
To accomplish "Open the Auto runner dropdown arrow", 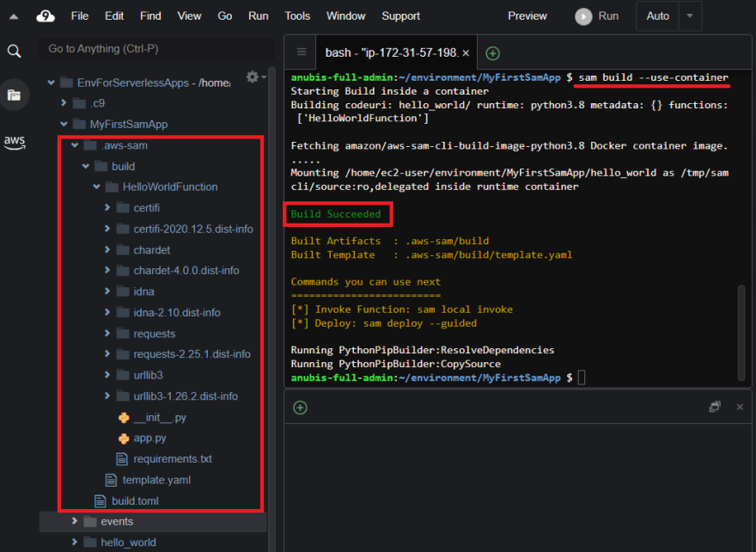I will 690,16.
